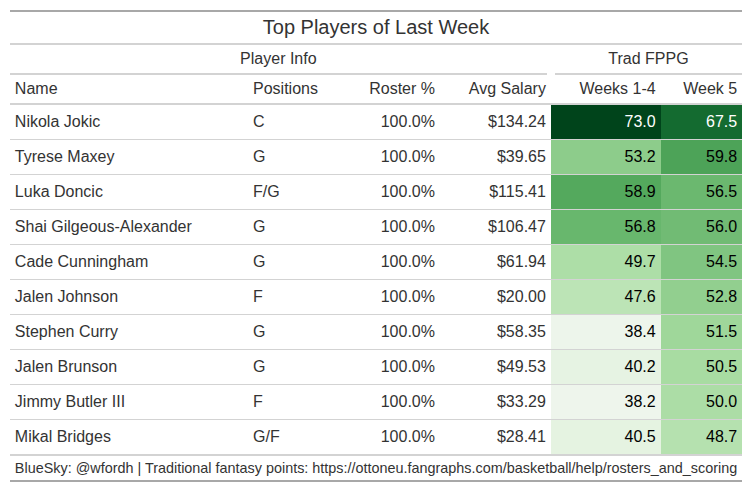Click the Player Info group header
Screen dimensions: 752x492
(278, 59)
